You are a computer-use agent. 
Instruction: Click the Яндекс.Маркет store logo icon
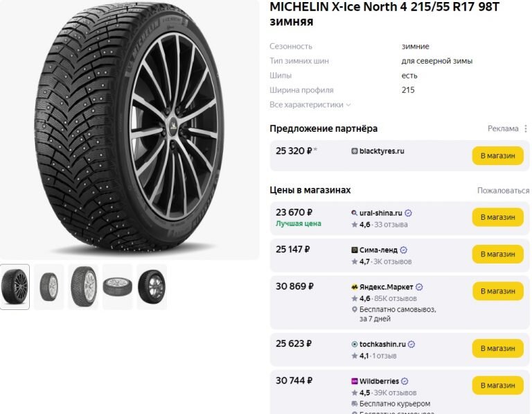click(355, 287)
